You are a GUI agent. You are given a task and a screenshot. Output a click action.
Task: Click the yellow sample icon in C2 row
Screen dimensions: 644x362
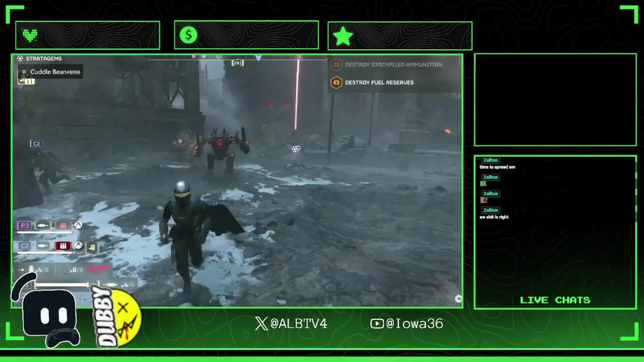pyautogui.click(x=92, y=246)
